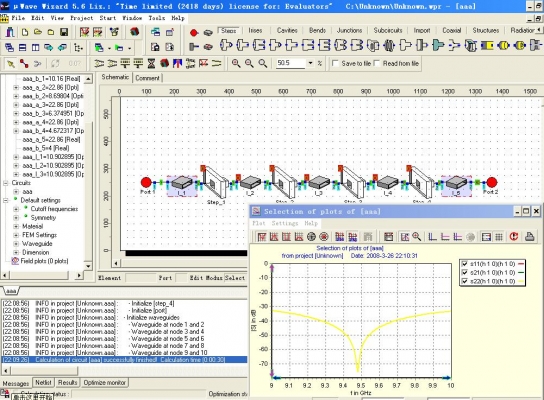Open the zoom percentage dropdown arrow
The height and width of the screenshot is (400, 544).
point(310,63)
